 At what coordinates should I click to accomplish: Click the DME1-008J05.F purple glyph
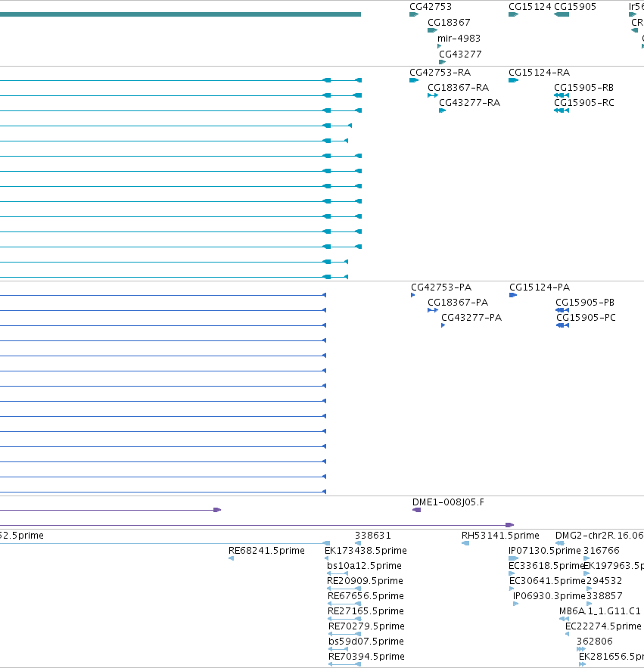416,510
